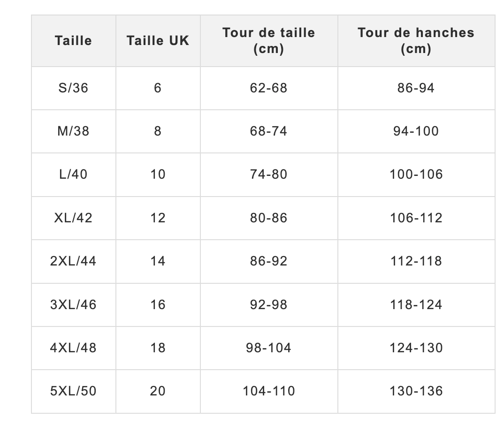Select the 2XL/44 size cell
Viewport: 504px width, 440px height.
[x=73, y=261]
